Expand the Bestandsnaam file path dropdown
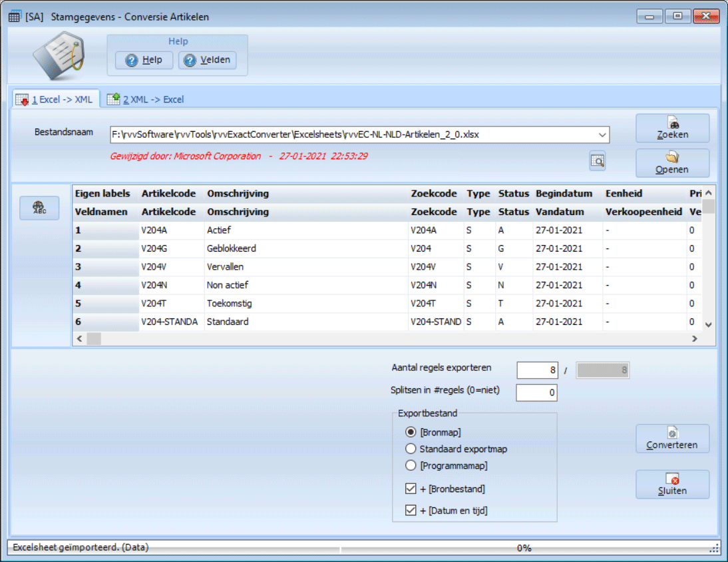The image size is (728, 562). tap(602, 135)
